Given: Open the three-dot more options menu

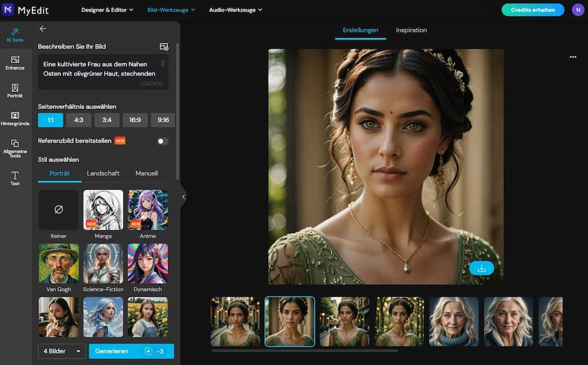Looking at the screenshot, I should coord(573,57).
